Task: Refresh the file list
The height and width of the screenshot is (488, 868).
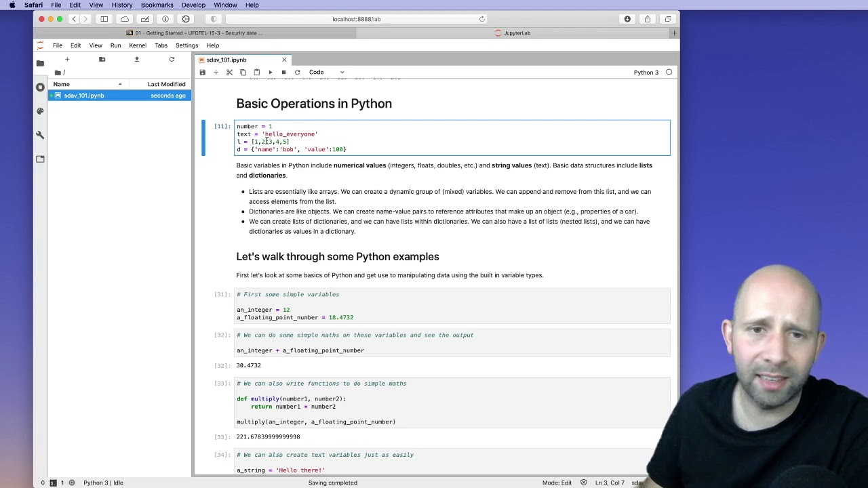Action: click(x=172, y=60)
